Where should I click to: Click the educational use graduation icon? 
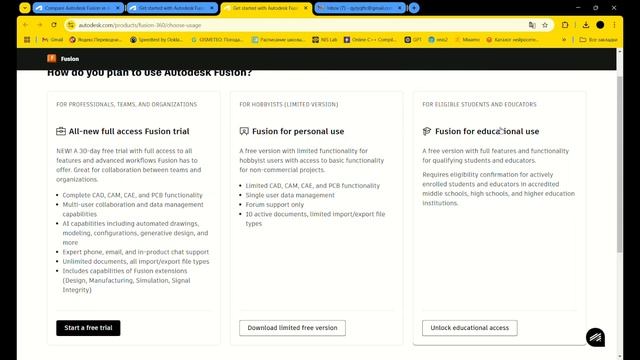pos(427,131)
